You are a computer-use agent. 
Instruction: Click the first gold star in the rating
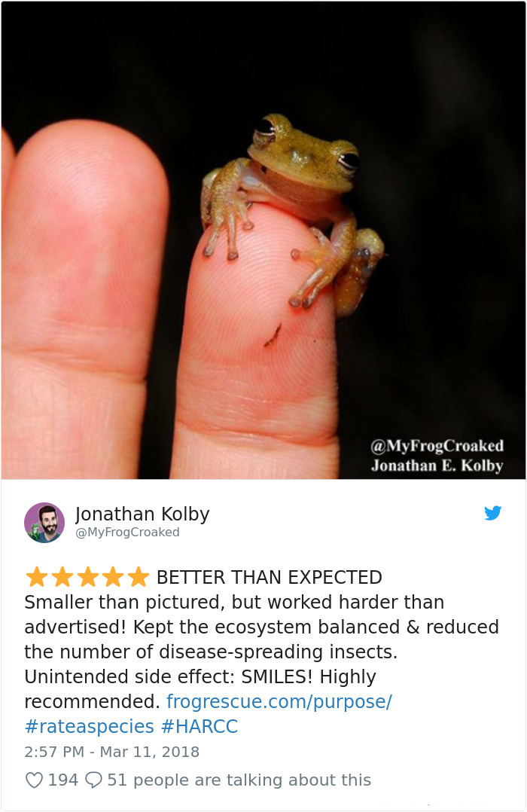pos(36,577)
